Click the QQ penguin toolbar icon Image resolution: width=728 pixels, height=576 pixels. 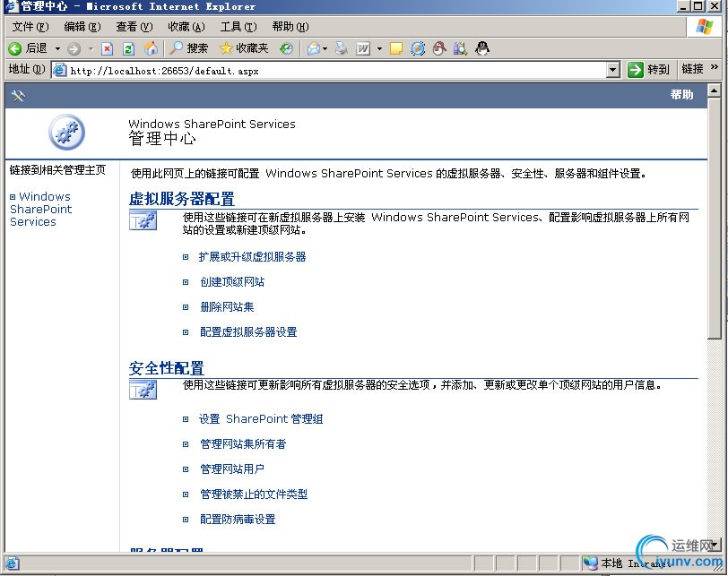[x=482, y=48]
